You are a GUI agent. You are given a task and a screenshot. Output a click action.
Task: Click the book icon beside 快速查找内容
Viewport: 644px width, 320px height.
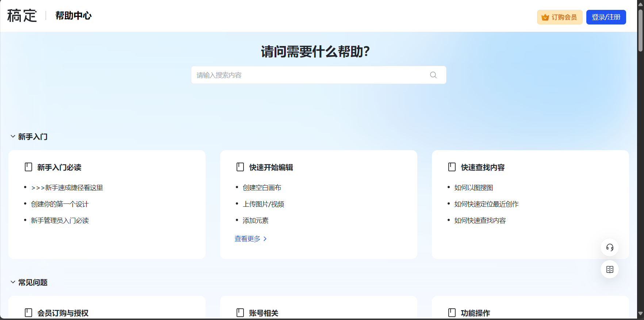452,167
